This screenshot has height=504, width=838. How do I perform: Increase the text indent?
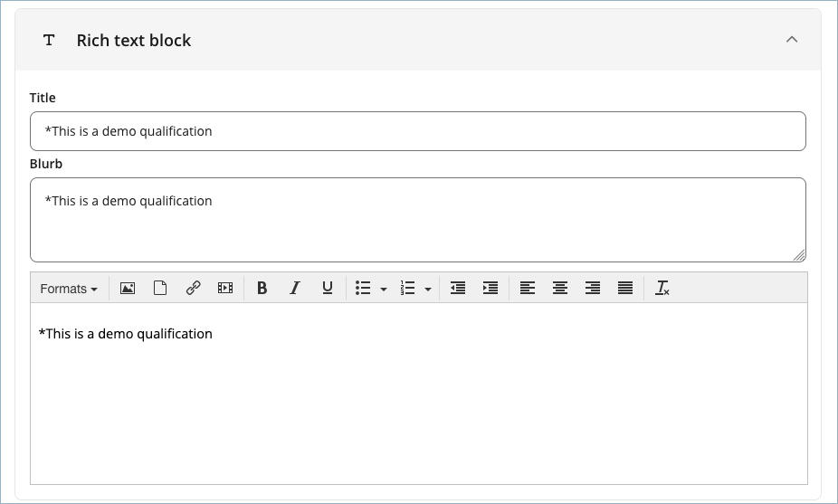tap(490, 288)
